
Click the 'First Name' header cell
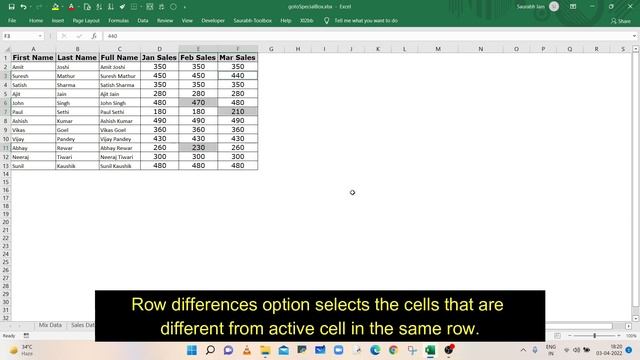click(x=33, y=58)
